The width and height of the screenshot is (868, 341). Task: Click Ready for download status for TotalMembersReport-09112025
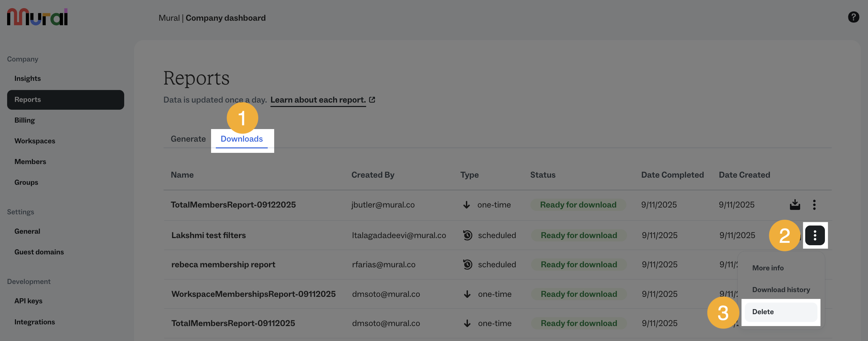579,323
